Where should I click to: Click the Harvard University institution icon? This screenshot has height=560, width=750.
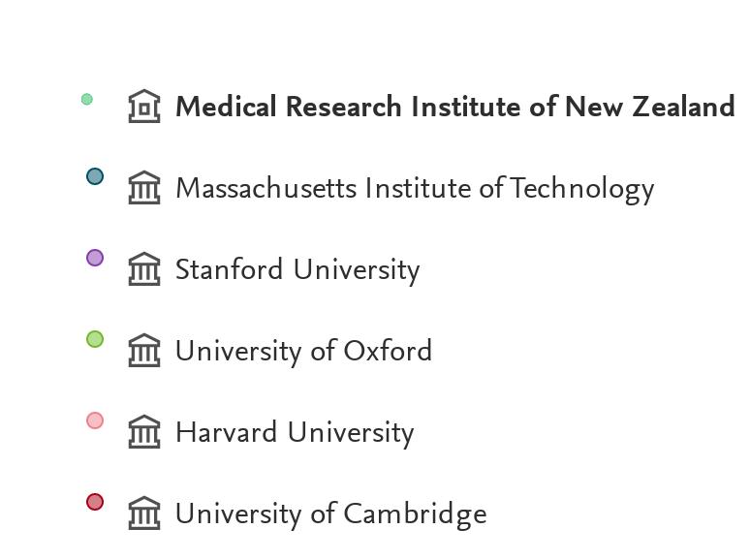pyautogui.click(x=144, y=432)
